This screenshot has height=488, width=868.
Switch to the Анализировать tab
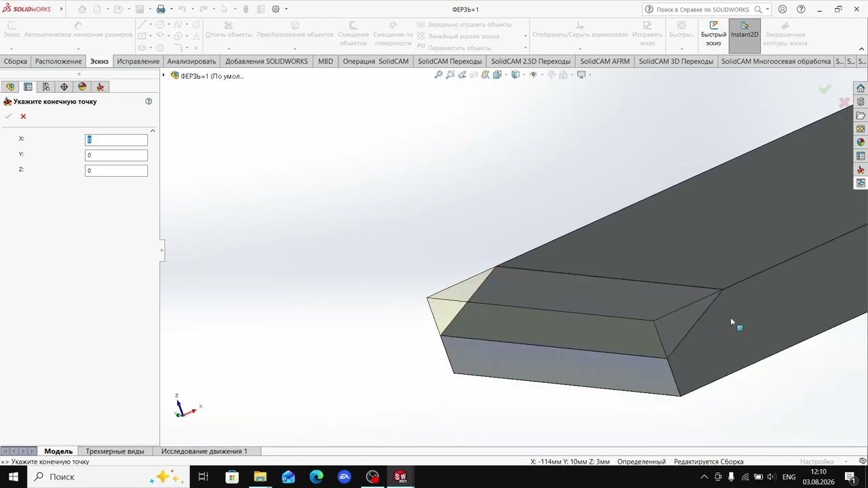tap(191, 61)
